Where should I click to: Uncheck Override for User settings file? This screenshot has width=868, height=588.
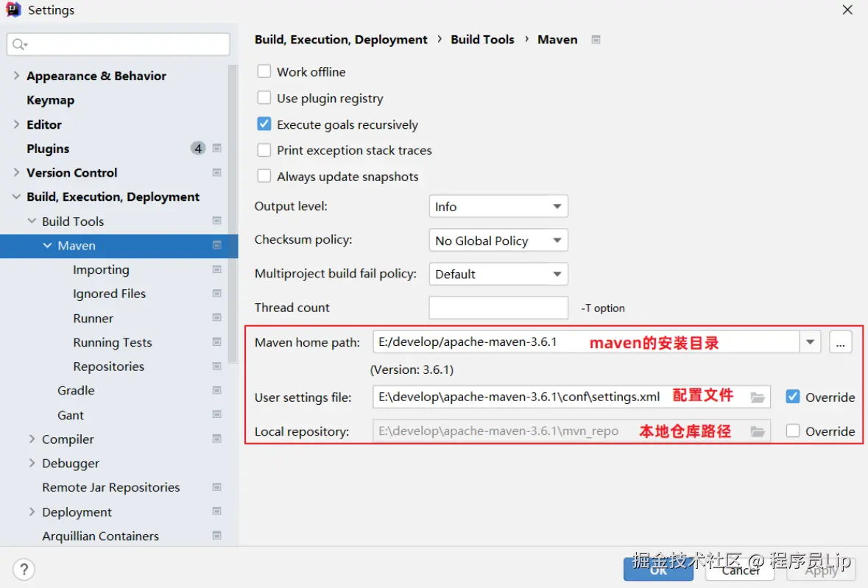793,397
